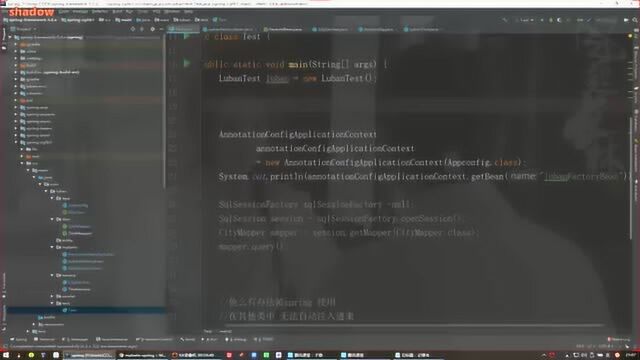Click the debug bug icon in top toolbar

point(551,20)
